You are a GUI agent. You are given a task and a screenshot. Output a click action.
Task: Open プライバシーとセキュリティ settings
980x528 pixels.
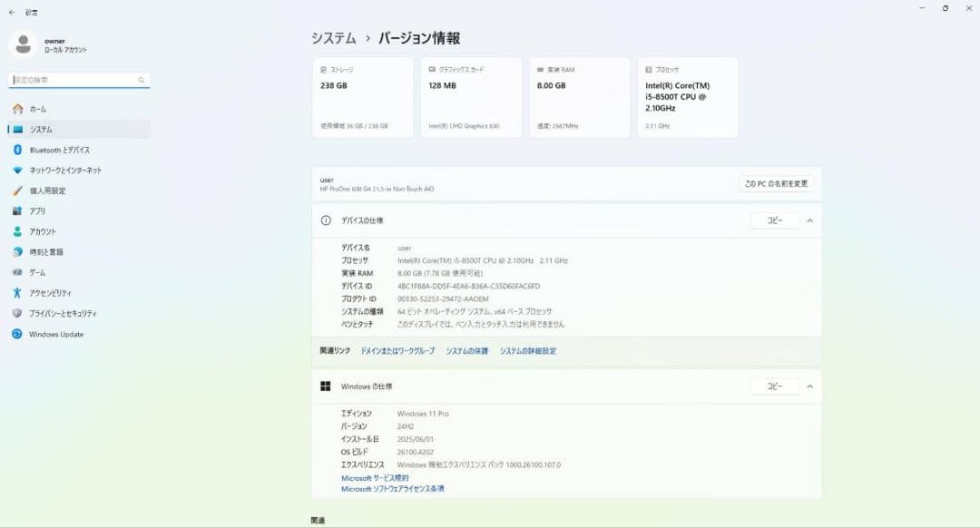coord(65,313)
